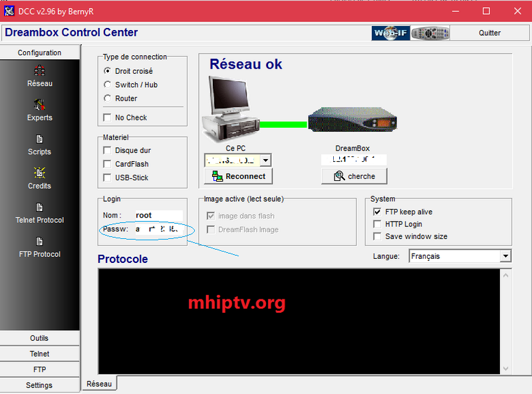Viewport: 532px width, 394px height.
Task: Click the PC computer image
Action: 231,108
